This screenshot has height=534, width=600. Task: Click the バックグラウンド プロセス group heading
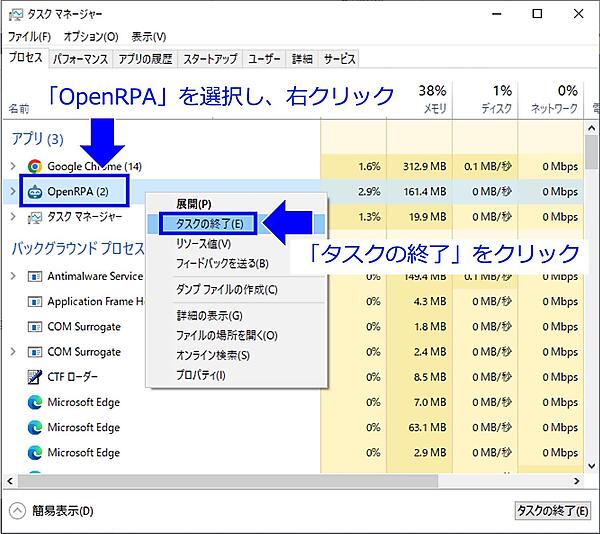pos(78,249)
